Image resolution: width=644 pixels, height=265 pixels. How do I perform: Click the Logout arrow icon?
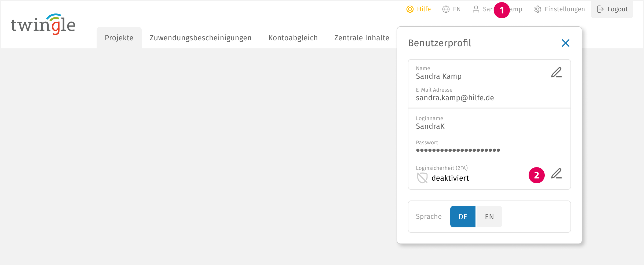click(x=600, y=9)
